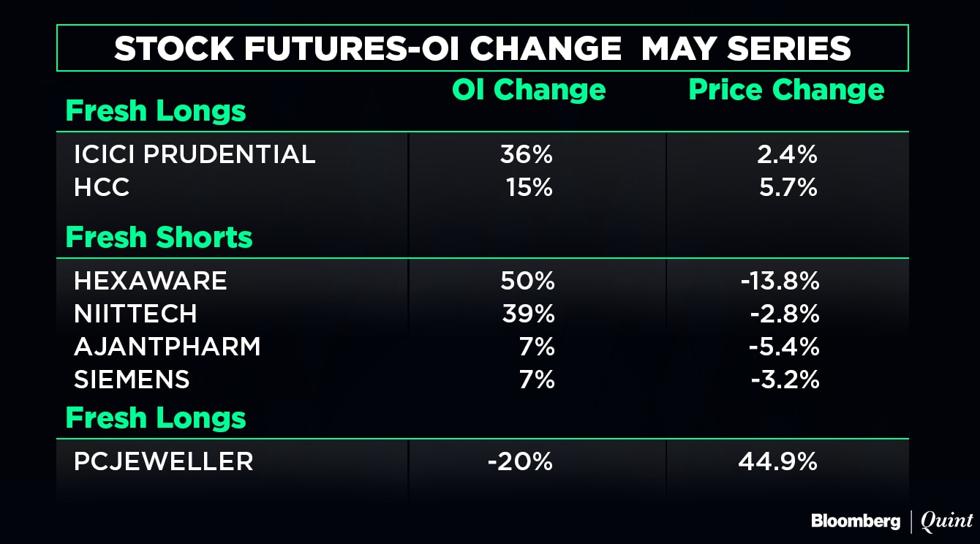This screenshot has width=980, height=544.
Task: Select the PCJEWELLER stock name
Action: [163, 461]
